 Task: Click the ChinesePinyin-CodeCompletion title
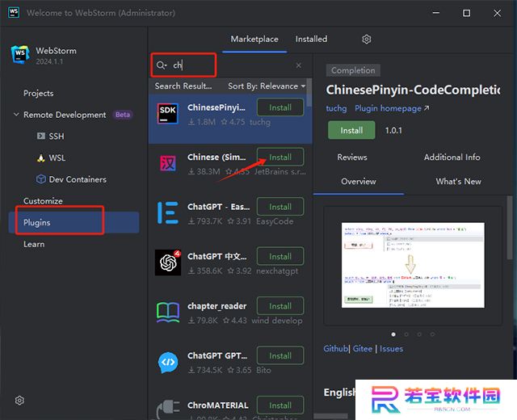click(x=413, y=90)
